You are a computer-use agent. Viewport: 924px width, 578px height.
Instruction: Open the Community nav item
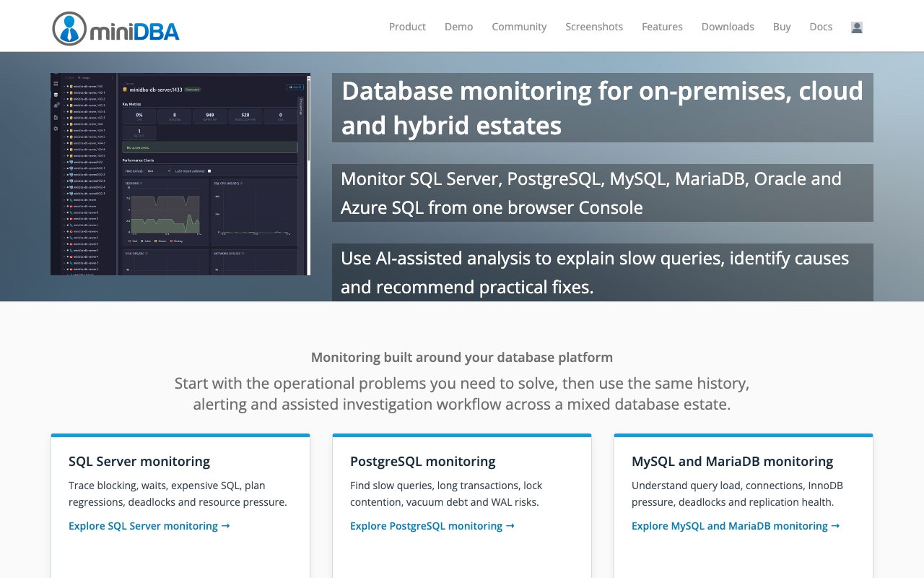click(519, 27)
